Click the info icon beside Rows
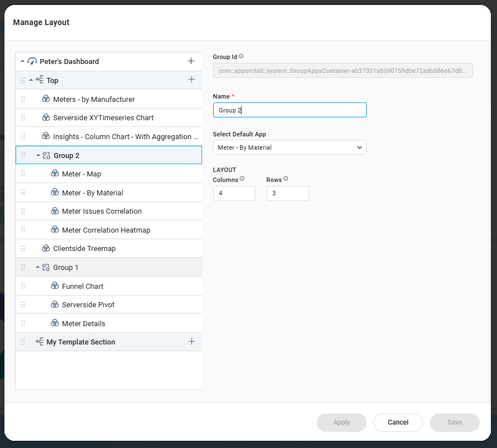Screen dimensions: 497x448 tap(286, 179)
